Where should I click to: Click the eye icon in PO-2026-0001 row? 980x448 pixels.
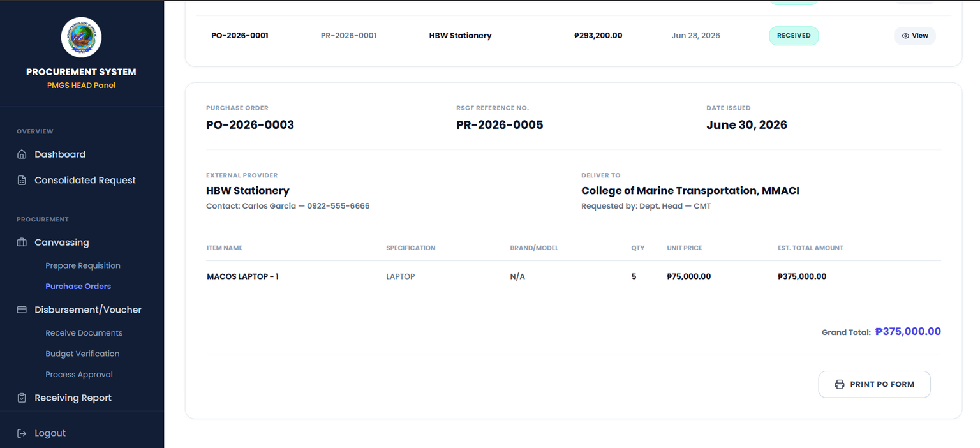[x=905, y=36]
